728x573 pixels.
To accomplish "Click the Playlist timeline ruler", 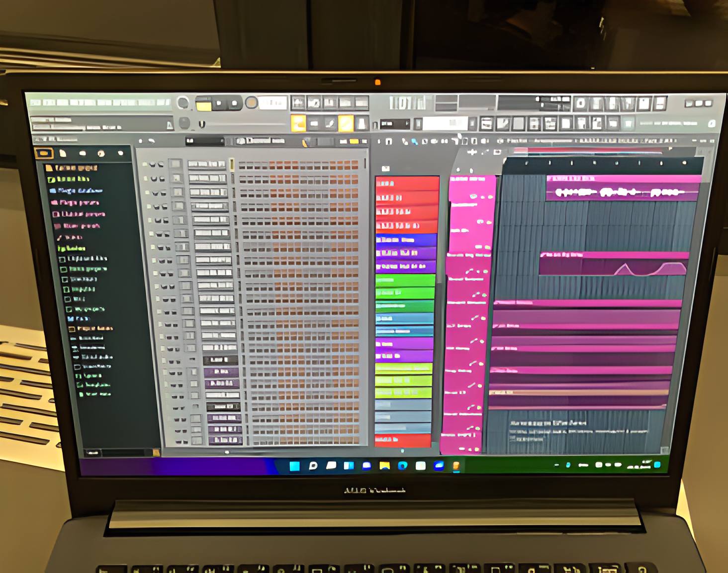I will pyautogui.click(x=603, y=163).
